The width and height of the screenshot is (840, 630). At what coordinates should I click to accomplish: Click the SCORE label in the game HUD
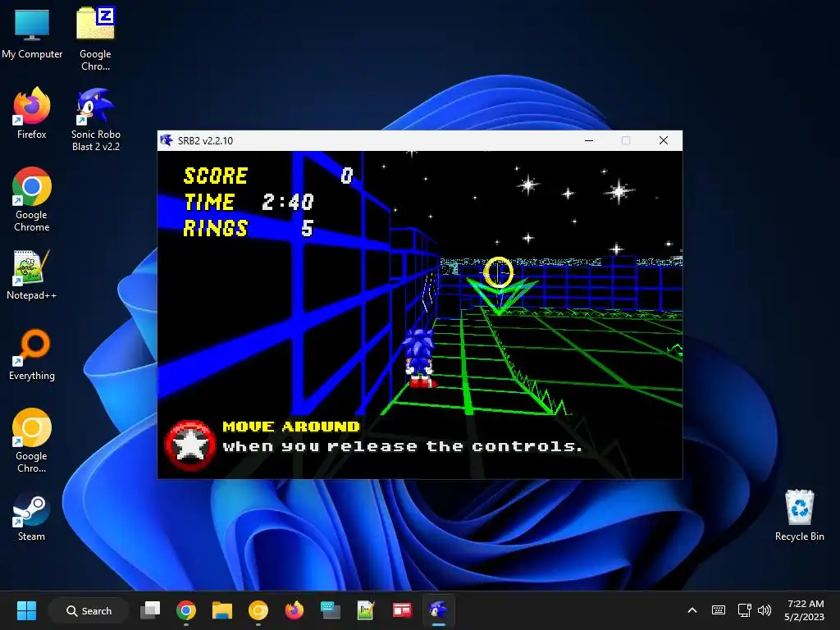(216, 176)
